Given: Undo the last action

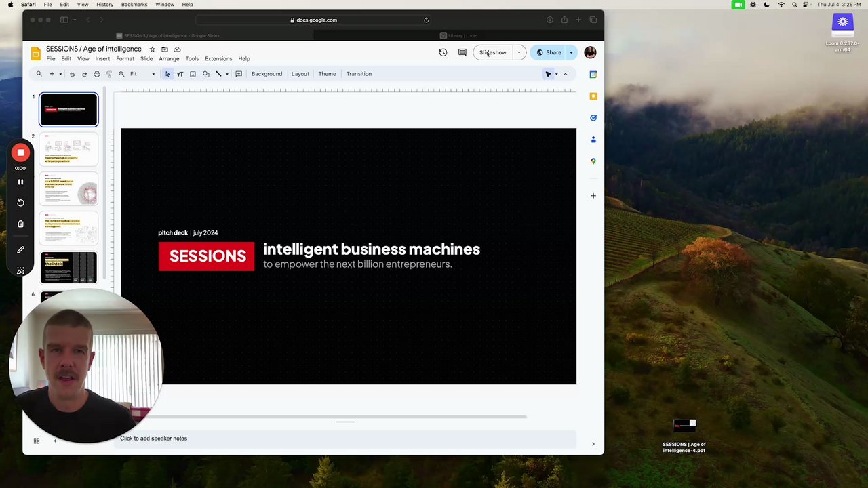Looking at the screenshot, I should tap(72, 74).
